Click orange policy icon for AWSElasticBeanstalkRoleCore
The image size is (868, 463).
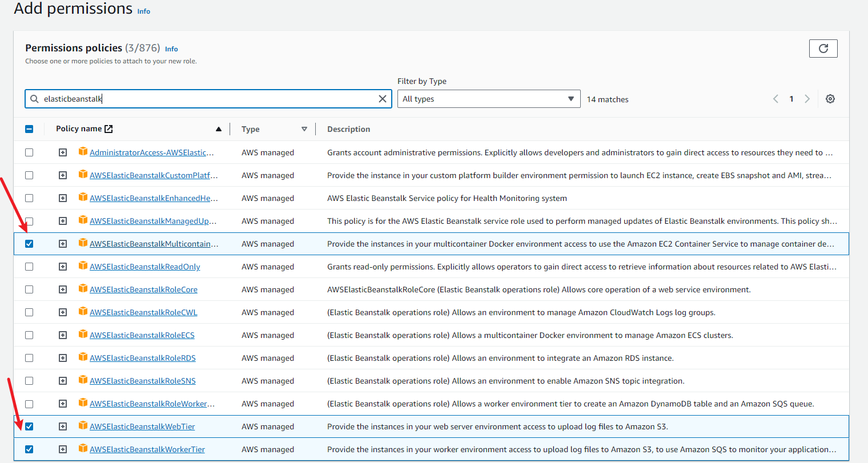(x=83, y=288)
